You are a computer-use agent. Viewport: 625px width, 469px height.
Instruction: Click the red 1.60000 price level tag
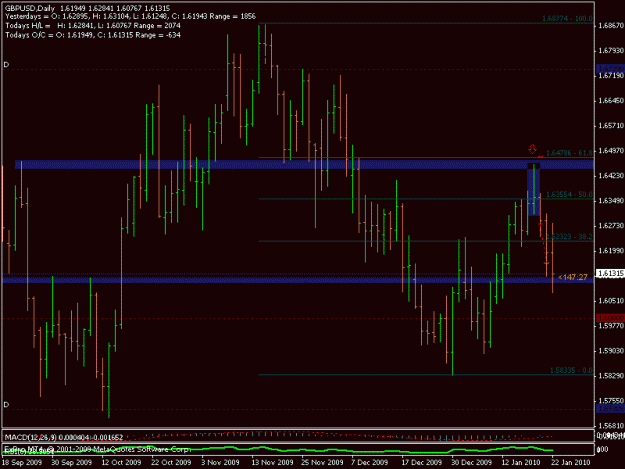click(610, 318)
